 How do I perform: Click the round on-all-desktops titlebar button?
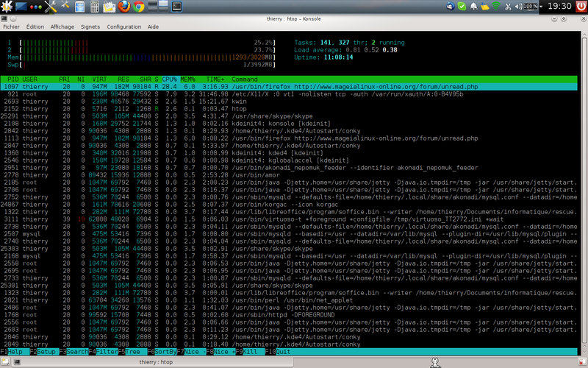pyautogui.click(x=13, y=18)
